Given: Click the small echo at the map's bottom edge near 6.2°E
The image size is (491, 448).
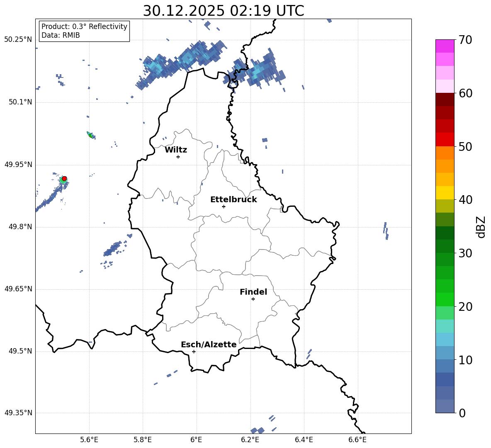Looking at the screenshot, I should [x=258, y=431].
